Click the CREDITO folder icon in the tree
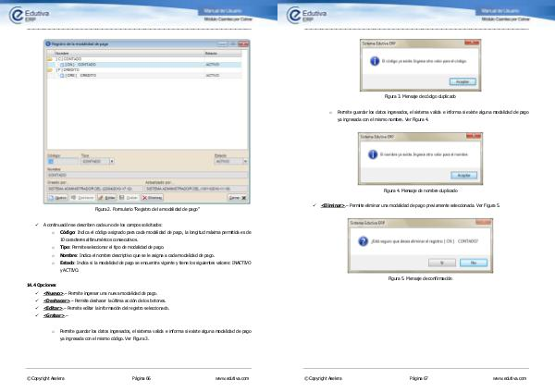 [48, 69]
